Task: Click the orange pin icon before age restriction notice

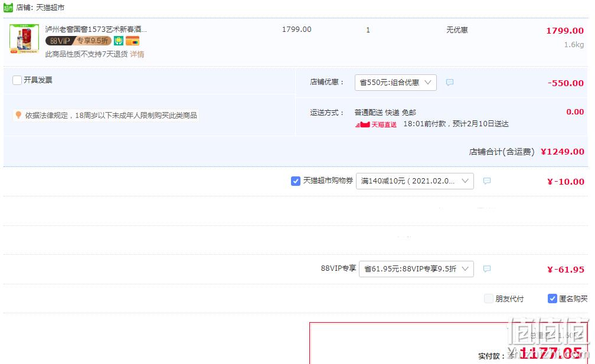Action: coord(18,115)
